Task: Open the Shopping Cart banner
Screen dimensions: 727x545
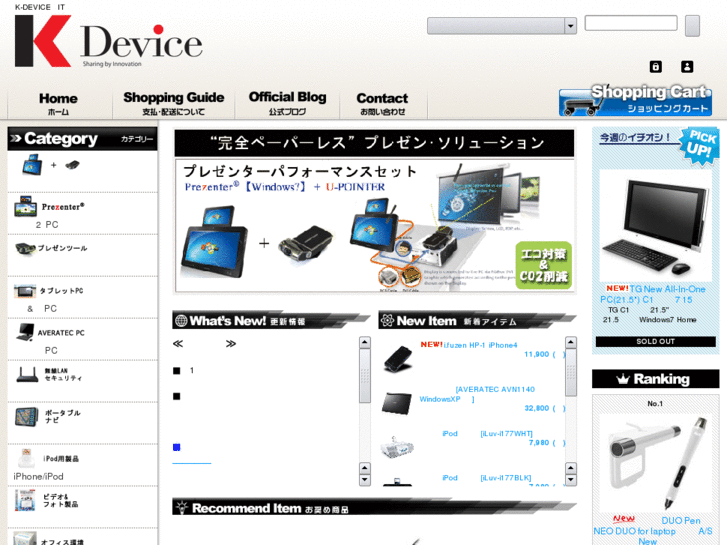Action: pos(635,100)
